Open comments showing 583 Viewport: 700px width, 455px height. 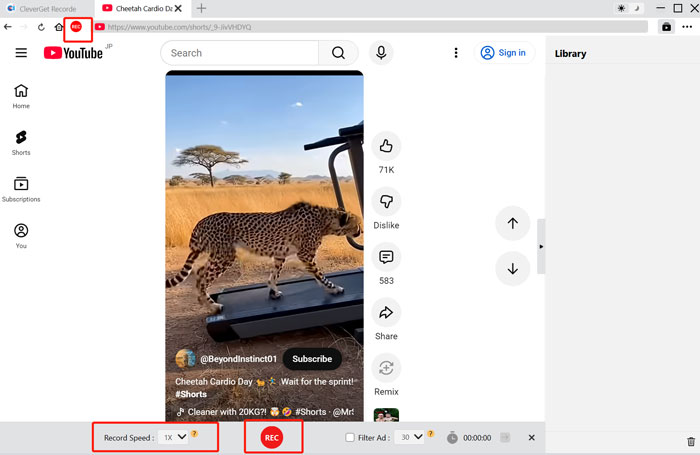pyautogui.click(x=386, y=257)
